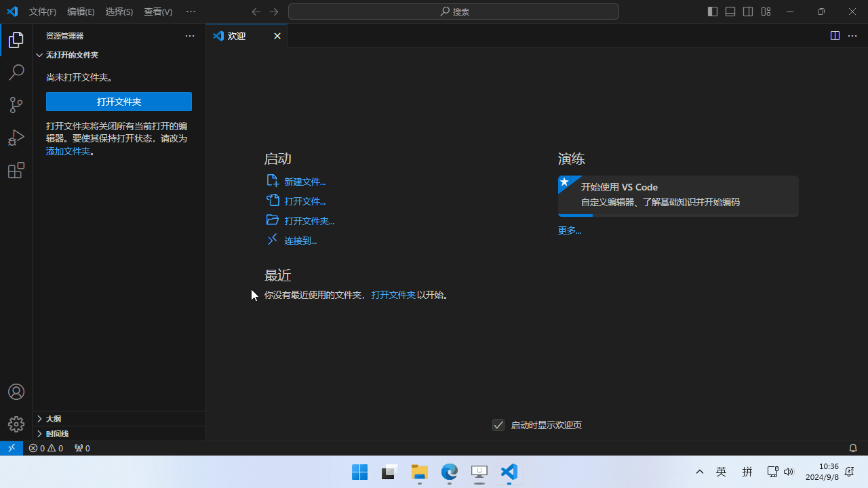Open the Explorer view icon
The width and height of the screenshot is (868, 488).
(x=16, y=40)
